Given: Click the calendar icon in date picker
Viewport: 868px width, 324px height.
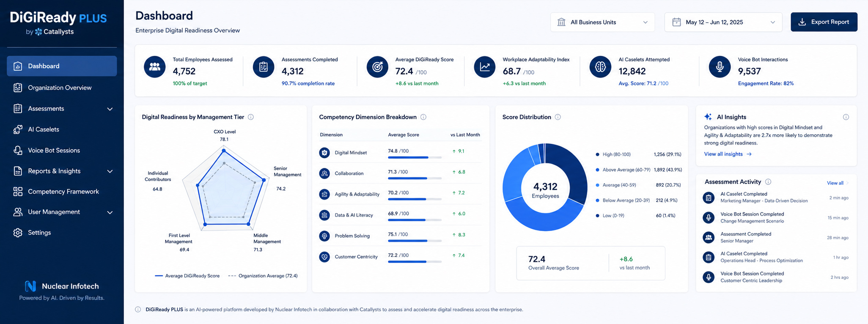Looking at the screenshot, I should point(677,22).
